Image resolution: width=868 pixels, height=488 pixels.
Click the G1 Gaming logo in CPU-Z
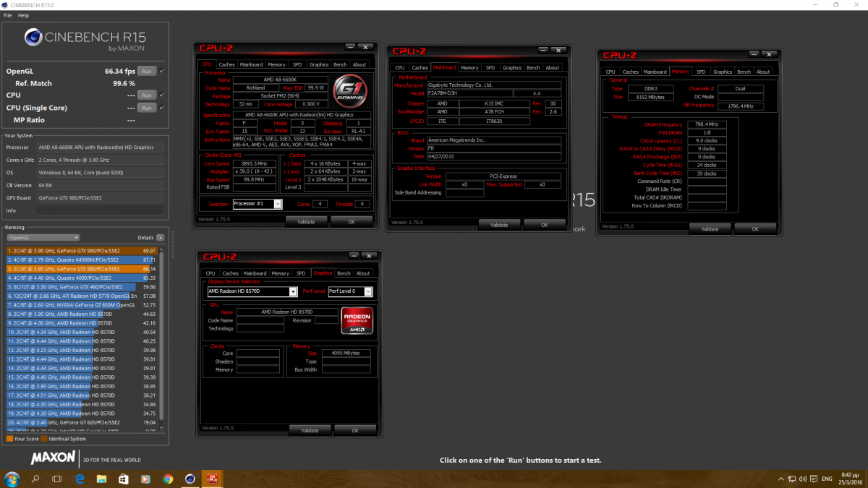point(349,92)
